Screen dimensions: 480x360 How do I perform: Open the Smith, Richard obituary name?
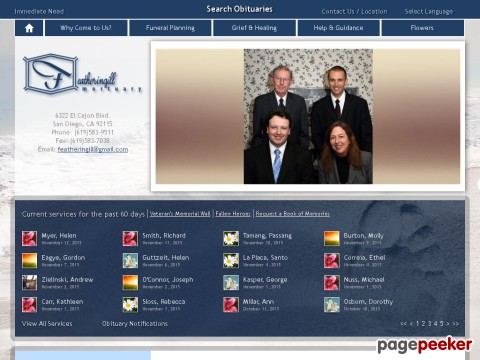click(x=164, y=236)
